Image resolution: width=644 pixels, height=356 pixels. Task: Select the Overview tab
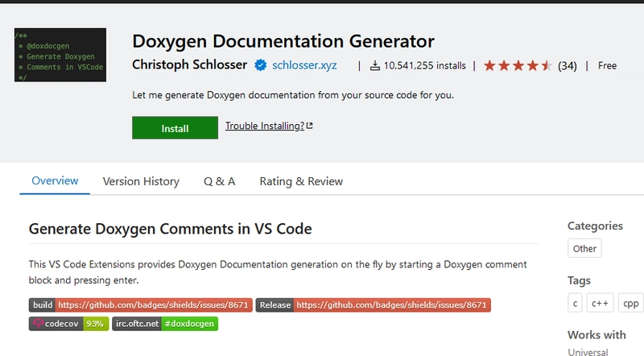click(55, 181)
